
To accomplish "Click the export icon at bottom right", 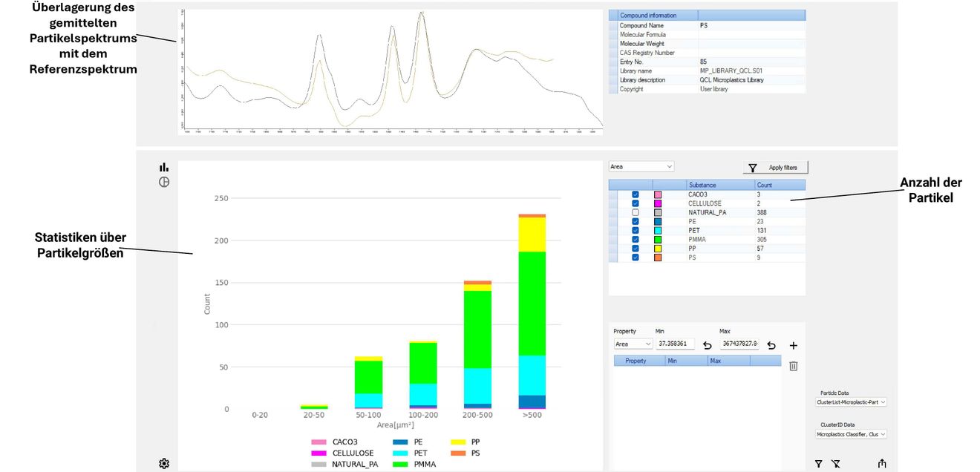I will pyautogui.click(x=882, y=464).
